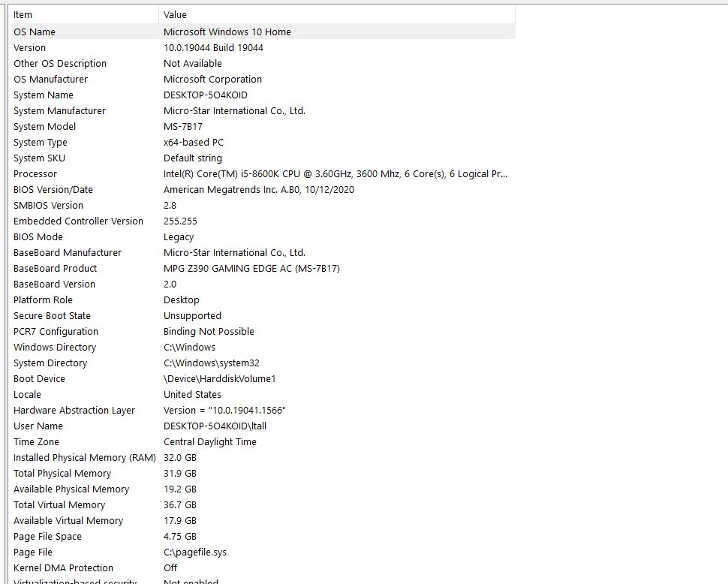Select the Processor row
Screen dimensions: 728x584
click(263, 174)
